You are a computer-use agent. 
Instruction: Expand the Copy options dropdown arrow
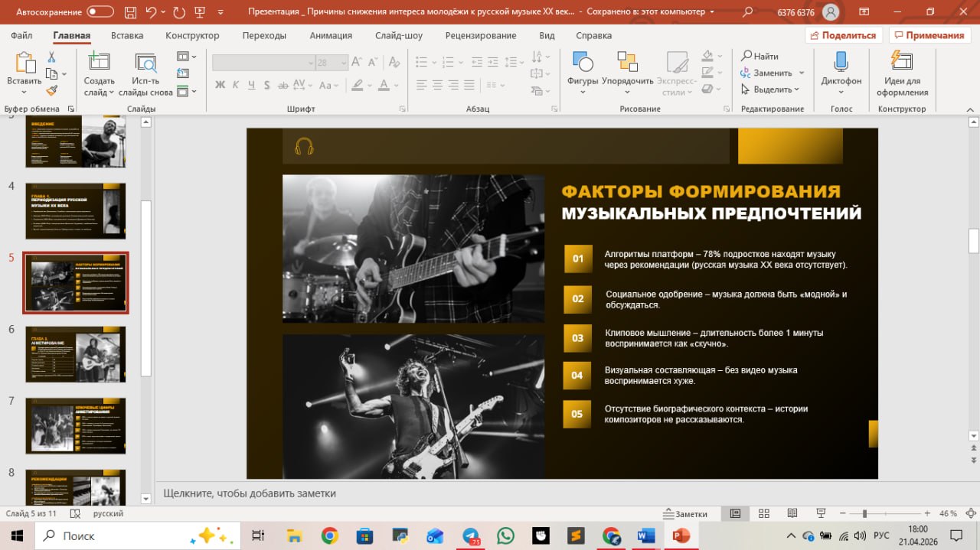pos(64,74)
